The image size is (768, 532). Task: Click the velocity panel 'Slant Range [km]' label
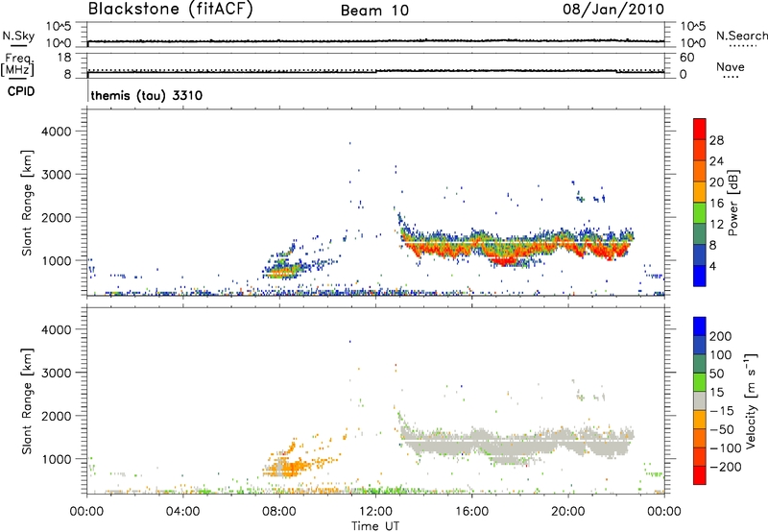27,401
